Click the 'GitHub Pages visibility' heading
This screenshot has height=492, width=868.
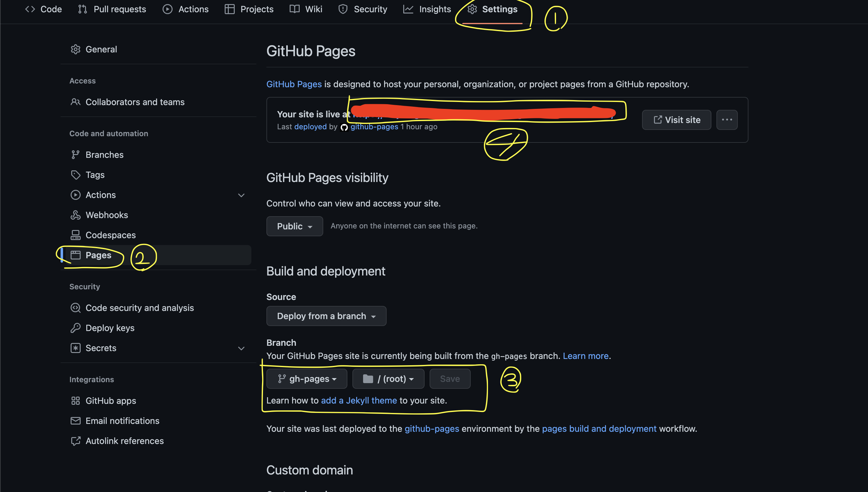(327, 178)
